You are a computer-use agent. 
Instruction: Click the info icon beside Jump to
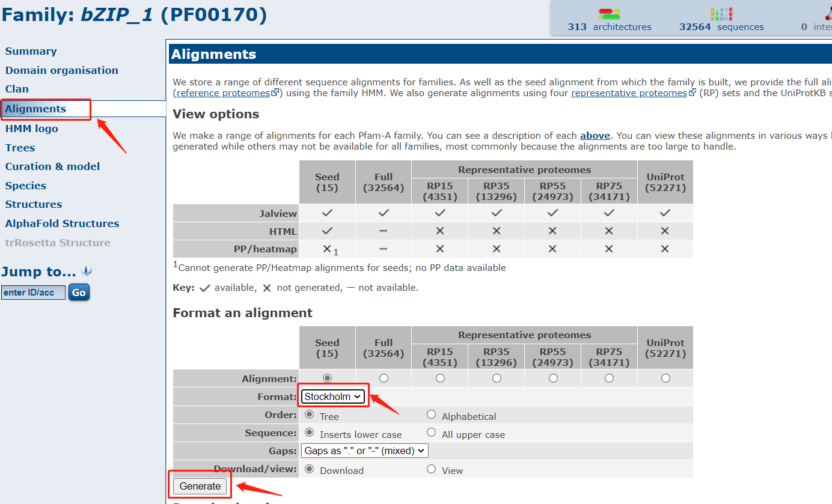point(87,271)
